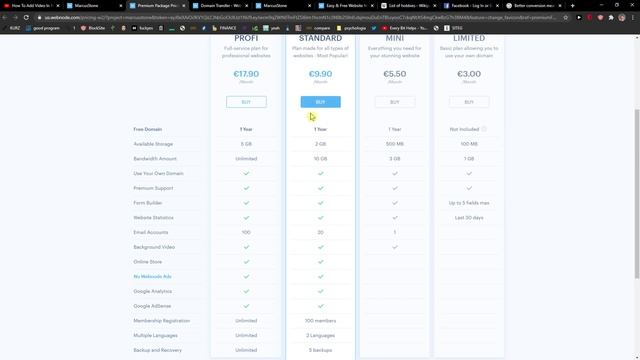
Task: Click the blue BUY button for STANDARD
Action: pos(320,102)
